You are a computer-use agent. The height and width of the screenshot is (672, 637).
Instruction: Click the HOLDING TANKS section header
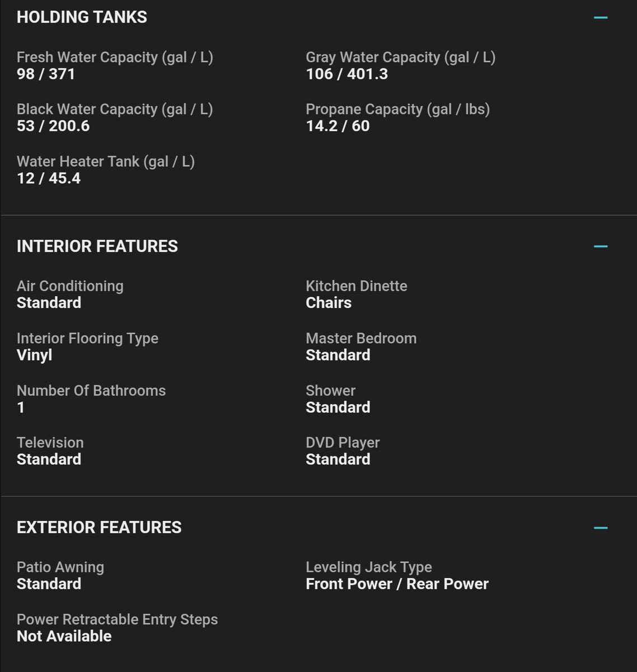(82, 17)
